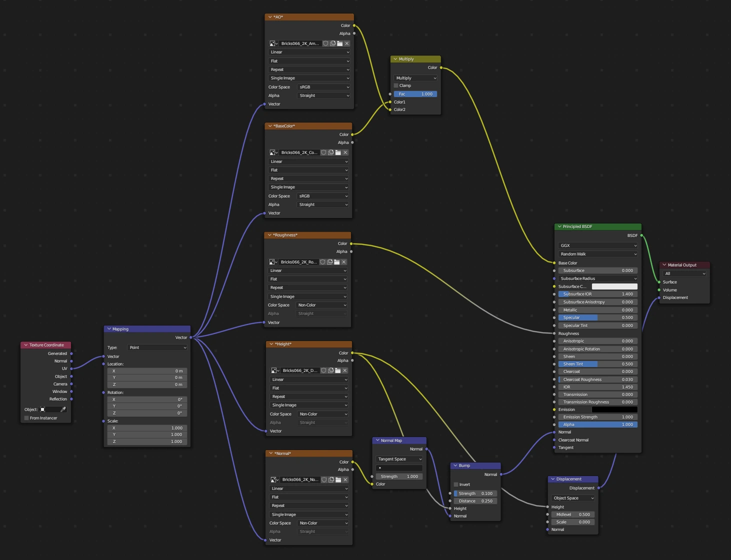Enable the Clamp checkbox in Multiply node
This screenshot has height=560, width=731.
coord(396,85)
